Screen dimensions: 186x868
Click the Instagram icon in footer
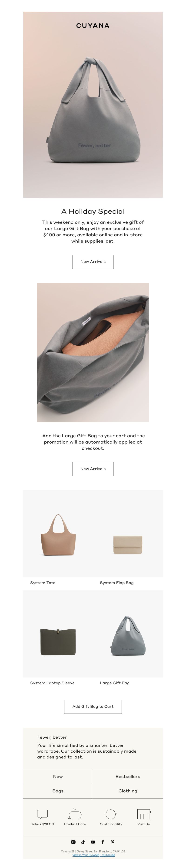pos(73,842)
